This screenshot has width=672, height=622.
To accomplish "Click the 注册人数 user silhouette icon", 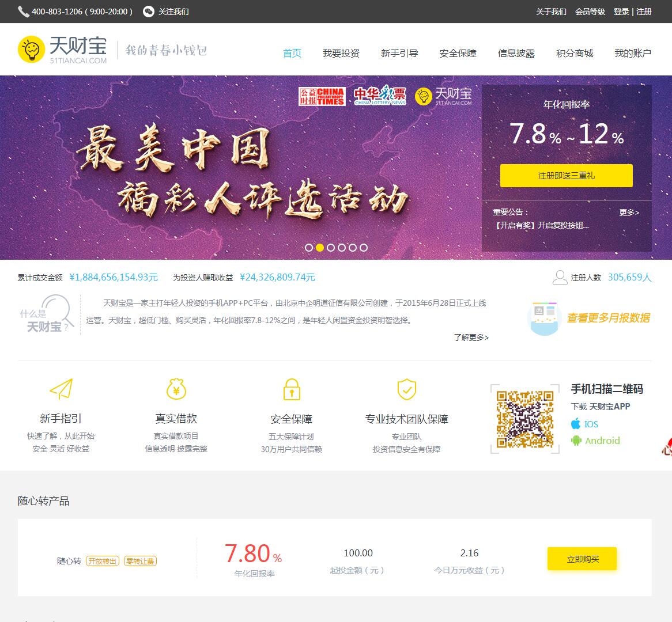I will click(560, 277).
